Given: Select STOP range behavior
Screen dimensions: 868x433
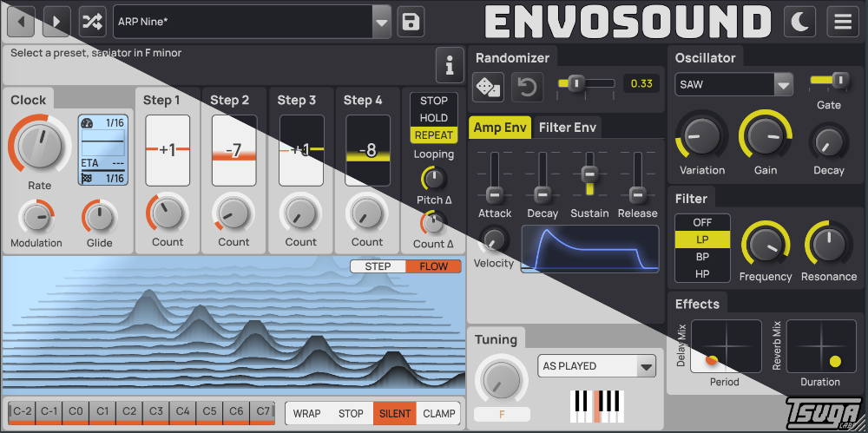Looking at the screenshot, I should coord(351,414).
